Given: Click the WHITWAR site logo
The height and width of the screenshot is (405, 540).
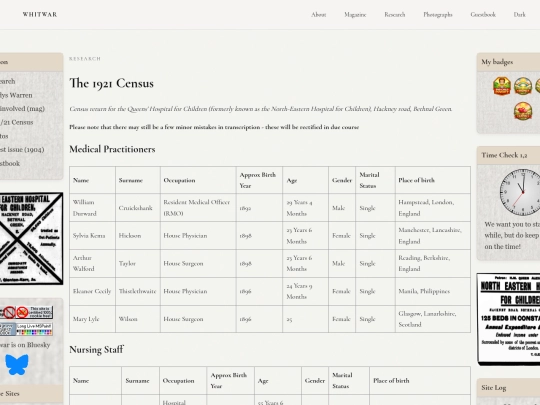Looking at the screenshot, I should click(x=40, y=14).
